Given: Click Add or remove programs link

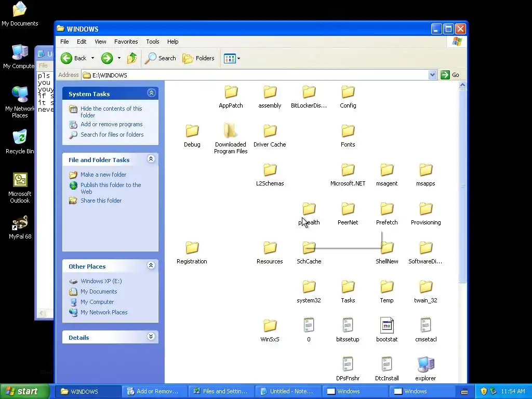Looking at the screenshot, I should click(x=111, y=124).
